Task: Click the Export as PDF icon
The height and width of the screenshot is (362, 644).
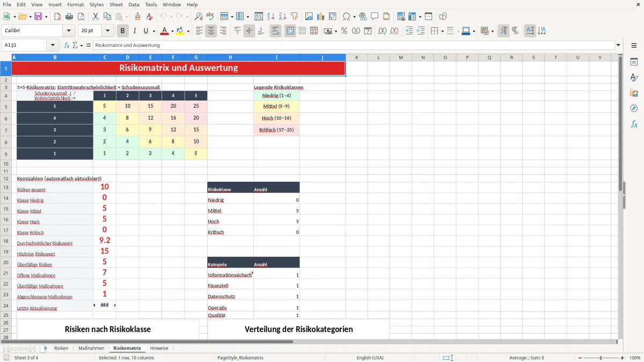Action: tap(57, 16)
